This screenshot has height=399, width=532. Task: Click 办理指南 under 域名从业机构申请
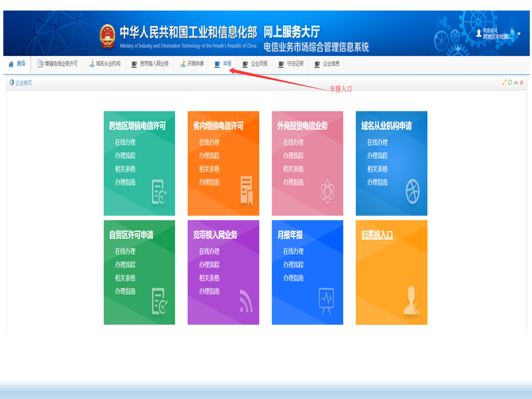coord(377,182)
